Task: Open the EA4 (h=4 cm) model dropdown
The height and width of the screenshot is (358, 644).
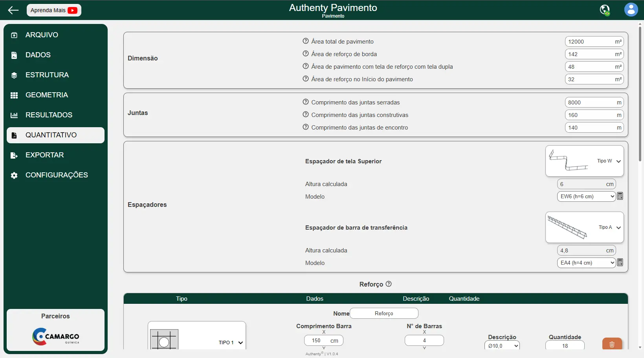Action: [586, 263]
